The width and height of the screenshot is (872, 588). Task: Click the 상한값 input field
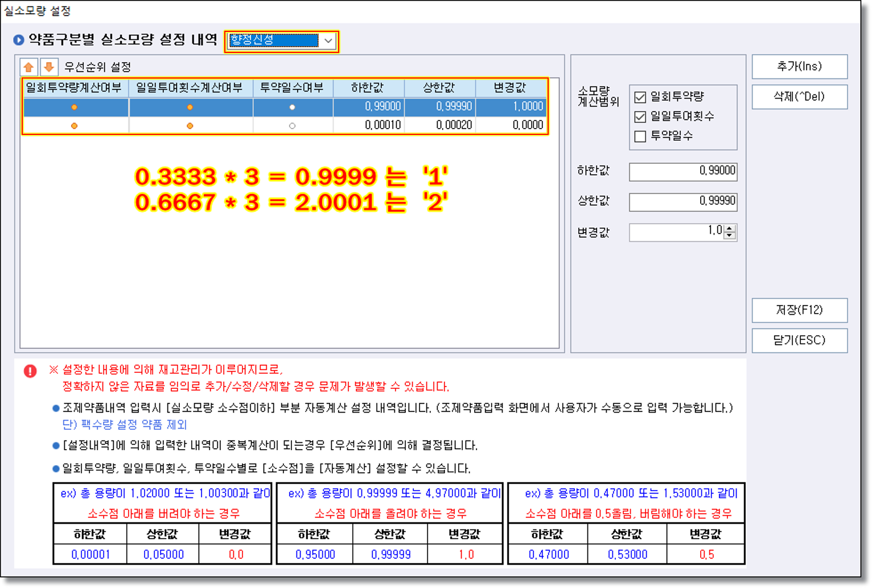coord(682,201)
